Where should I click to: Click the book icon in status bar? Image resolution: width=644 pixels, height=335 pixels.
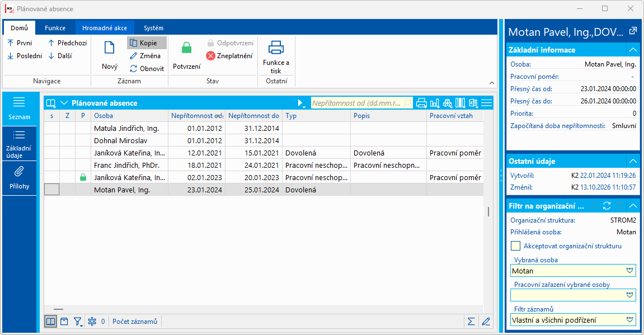[x=50, y=322]
